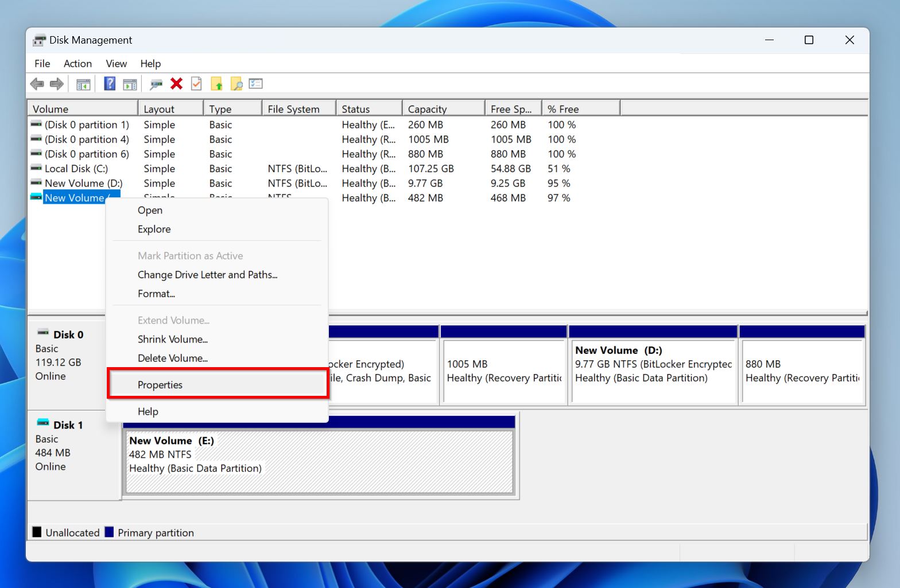900x588 pixels.
Task: Click the folder with green arrow icon
Action: (216, 84)
